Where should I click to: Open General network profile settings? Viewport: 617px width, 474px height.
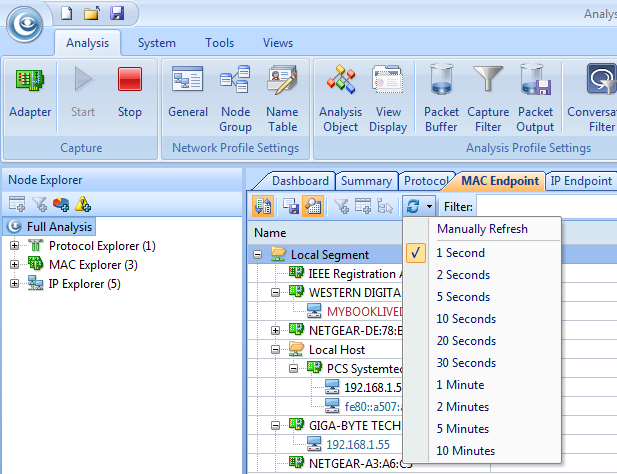coord(188,94)
